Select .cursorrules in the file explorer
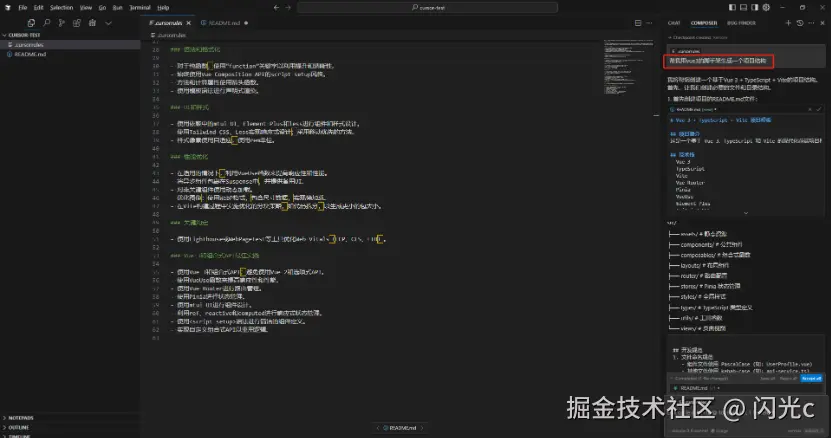Viewport: 831px width, 438px height. [x=70, y=45]
